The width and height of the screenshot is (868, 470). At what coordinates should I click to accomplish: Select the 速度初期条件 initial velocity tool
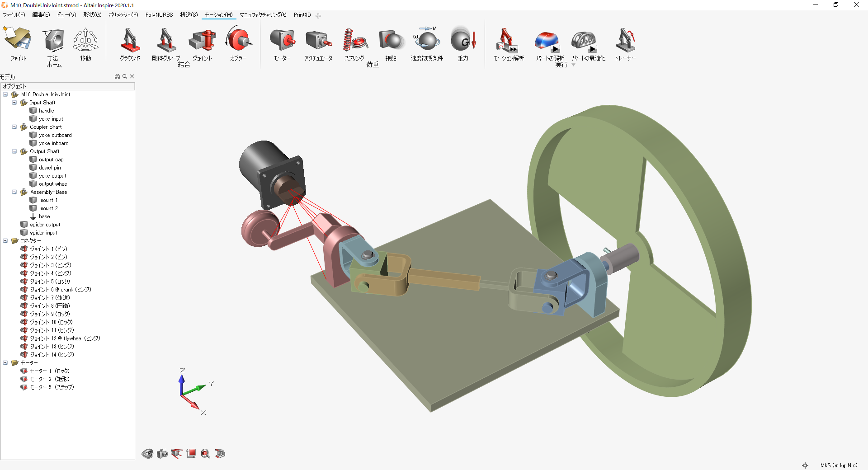click(427, 38)
